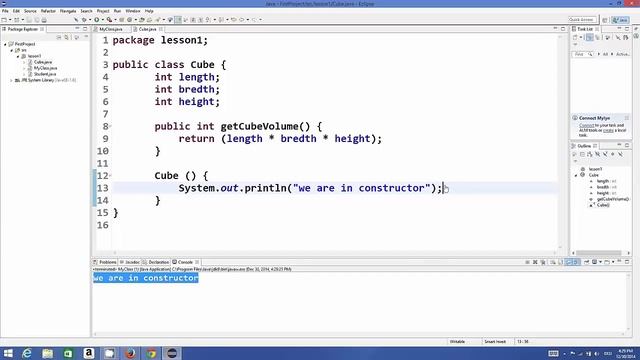
Task: Open the Refactor menu
Action: (48, 11)
